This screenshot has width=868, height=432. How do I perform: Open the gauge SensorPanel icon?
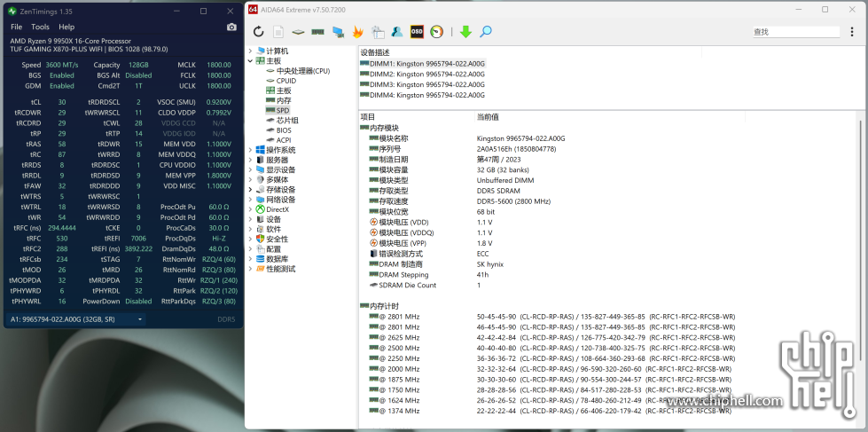coord(437,32)
